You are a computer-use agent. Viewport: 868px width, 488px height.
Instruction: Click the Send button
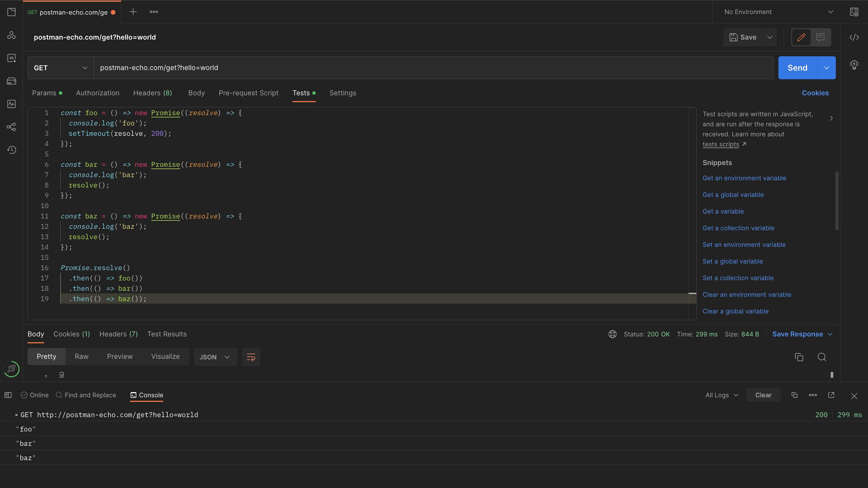(x=797, y=67)
